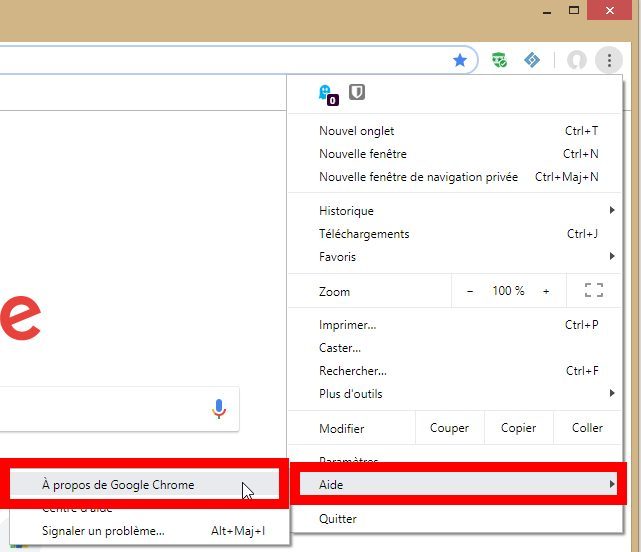Choose Rechercher... in the menu
Viewport: 641px width, 552px height.
point(455,370)
